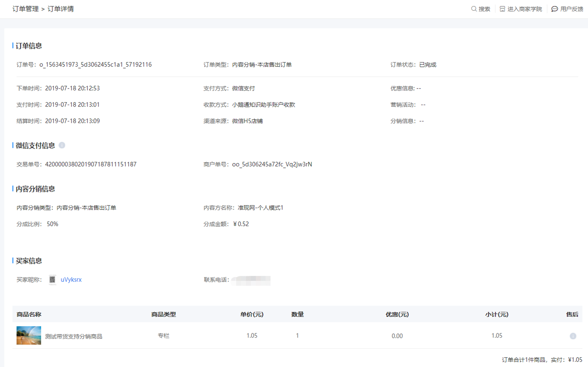Click 搜索 in top bar

click(484, 9)
